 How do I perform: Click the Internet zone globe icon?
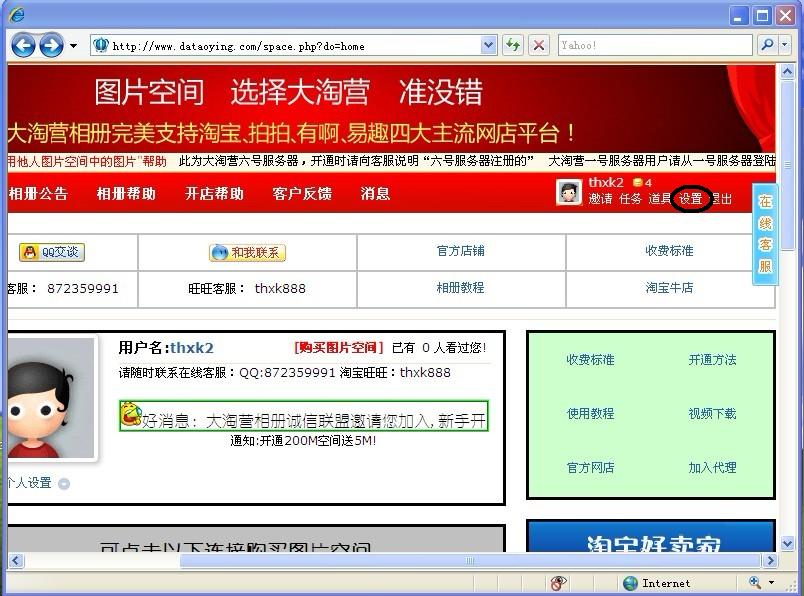(x=630, y=583)
